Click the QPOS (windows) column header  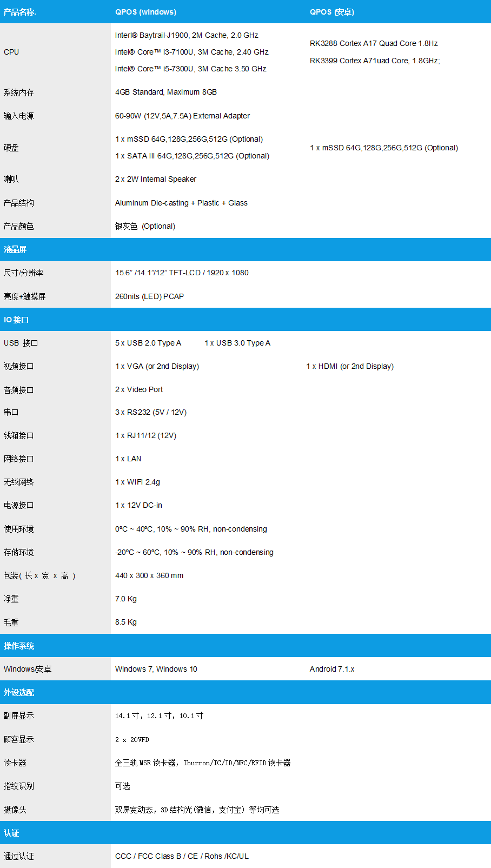click(145, 12)
